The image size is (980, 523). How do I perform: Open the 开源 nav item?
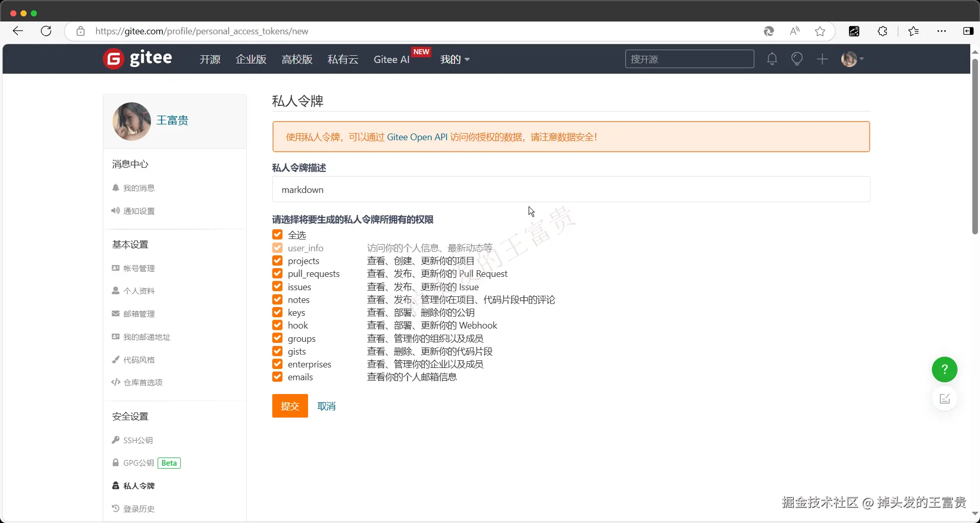(210, 59)
